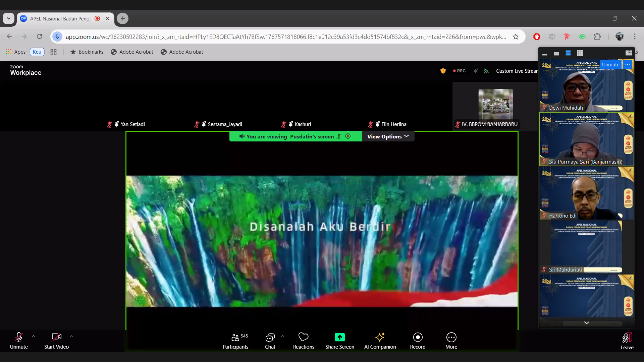Switch floating panel to grid view

580,53
